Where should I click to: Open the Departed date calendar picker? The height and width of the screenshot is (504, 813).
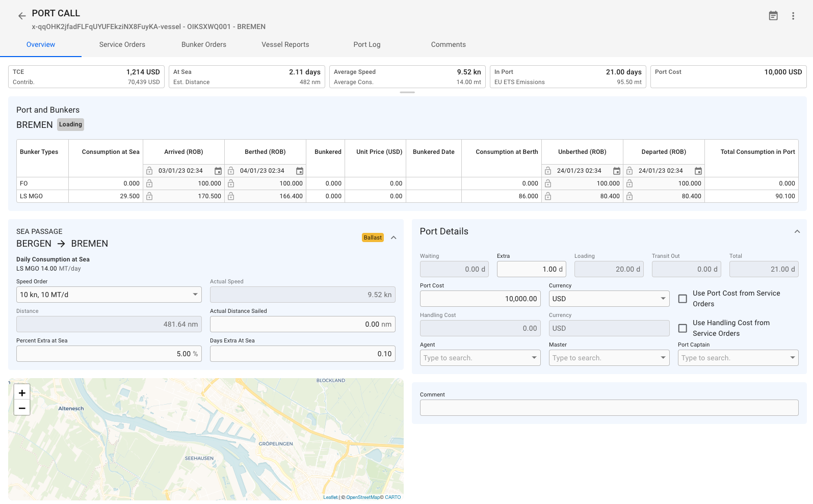698,171
